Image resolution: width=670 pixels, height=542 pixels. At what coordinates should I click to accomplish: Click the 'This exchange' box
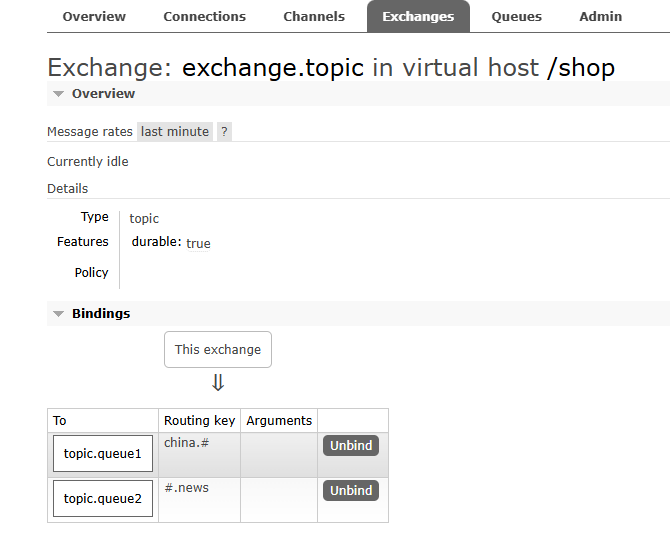click(x=218, y=350)
